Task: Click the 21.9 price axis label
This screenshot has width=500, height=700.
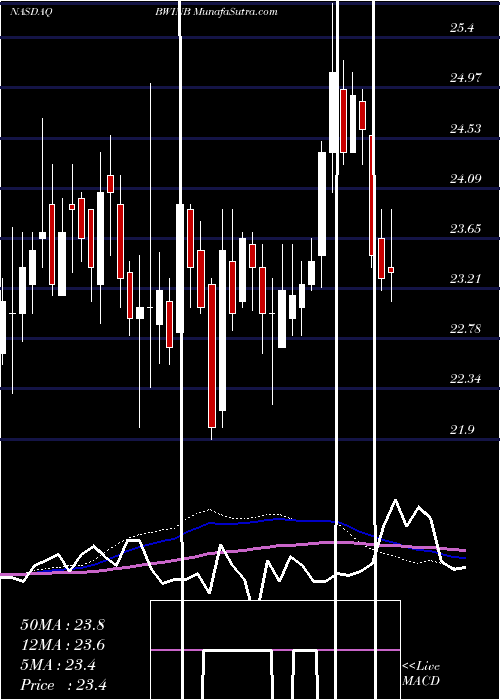Action: click(462, 430)
